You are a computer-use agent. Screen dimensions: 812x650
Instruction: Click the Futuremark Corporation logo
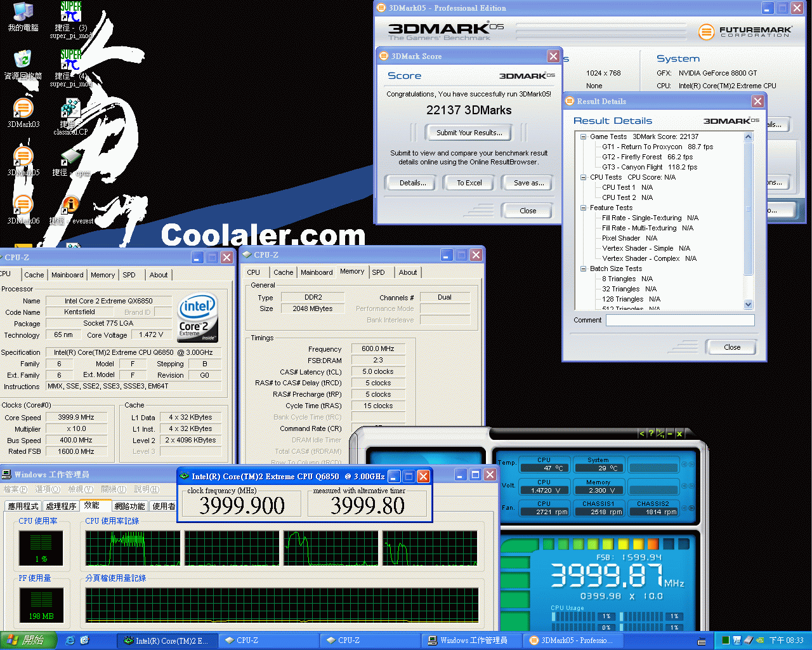point(745,31)
